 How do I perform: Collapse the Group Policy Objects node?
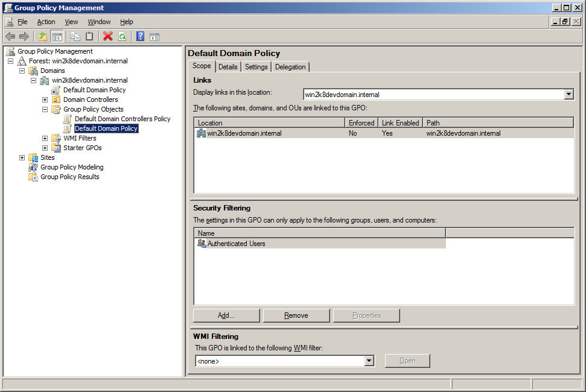(x=45, y=109)
